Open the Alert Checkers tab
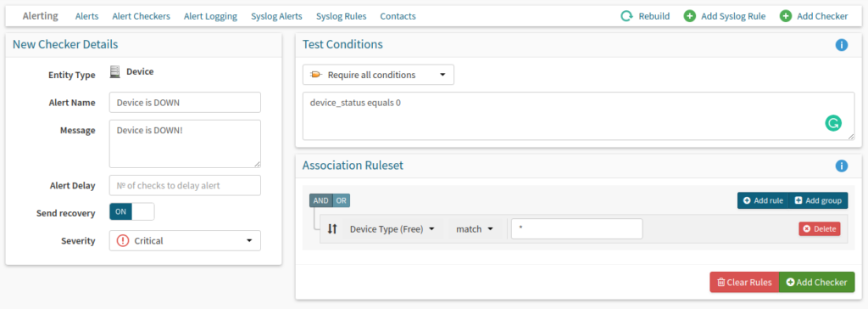Screen dimensions: 868x309 (142, 16)
